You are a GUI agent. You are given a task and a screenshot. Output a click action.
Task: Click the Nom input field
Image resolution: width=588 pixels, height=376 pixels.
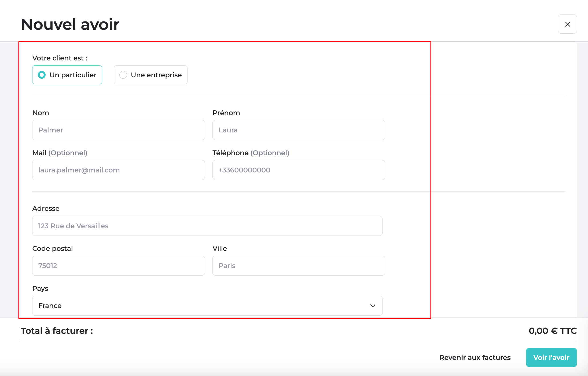119,130
